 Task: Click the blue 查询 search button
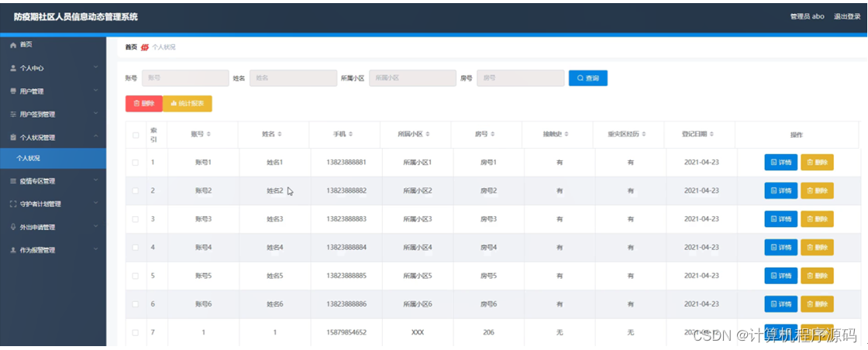[588, 78]
